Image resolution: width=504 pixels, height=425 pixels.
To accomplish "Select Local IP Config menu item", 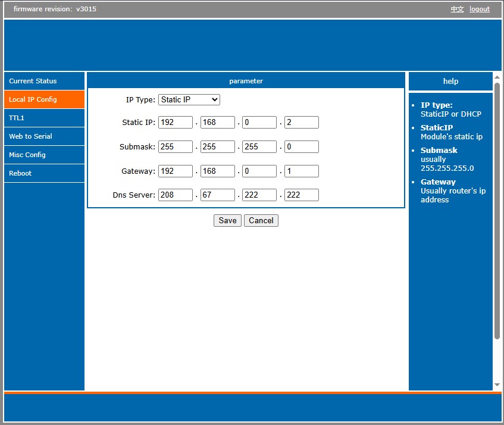I will click(x=44, y=99).
